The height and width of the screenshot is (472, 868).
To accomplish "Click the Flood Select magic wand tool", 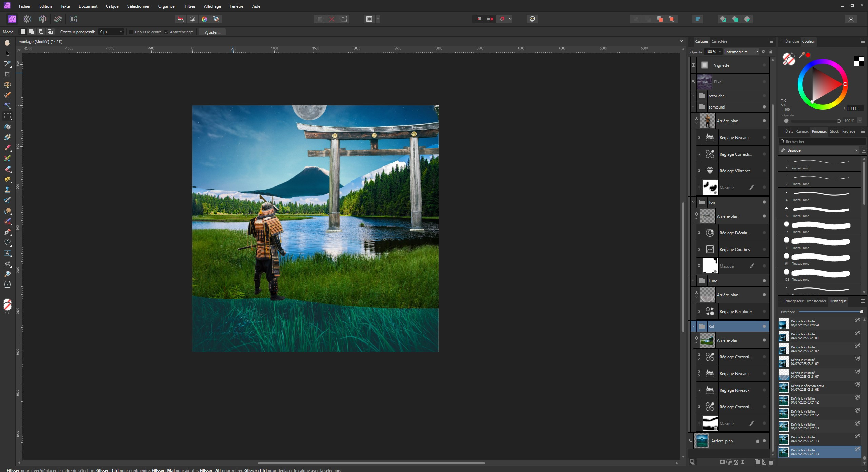I will click(x=7, y=106).
